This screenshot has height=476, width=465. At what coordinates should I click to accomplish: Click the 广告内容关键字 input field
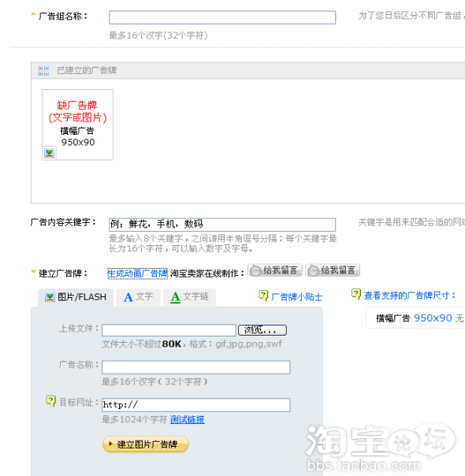(x=222, y=225)
